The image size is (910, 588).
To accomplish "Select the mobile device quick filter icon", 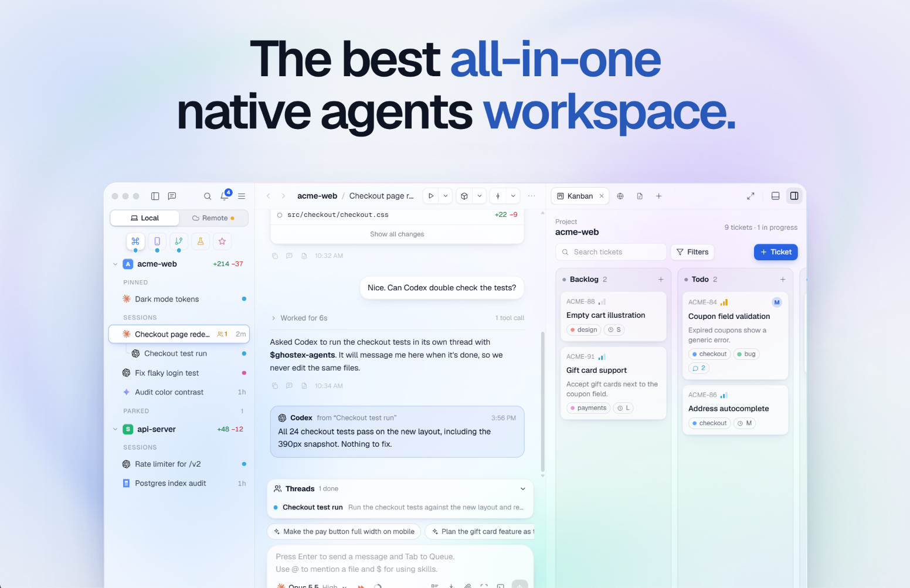I will pos(157,241).
